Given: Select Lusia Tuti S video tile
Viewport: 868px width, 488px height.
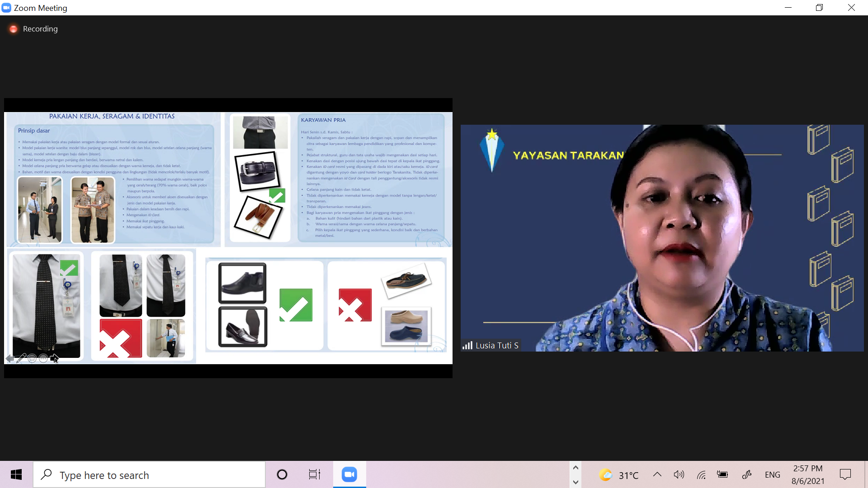Looking at the screenshot, I should point(662,238).
